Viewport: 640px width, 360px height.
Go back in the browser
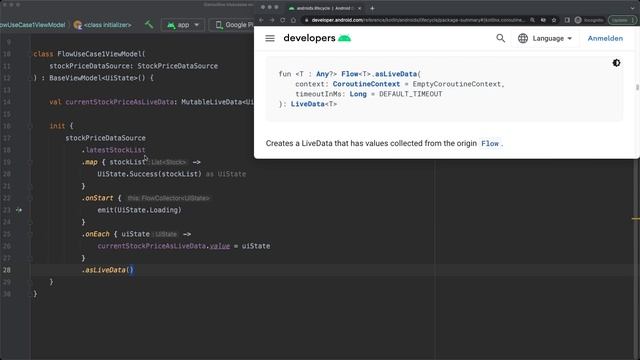pos(261,20)
